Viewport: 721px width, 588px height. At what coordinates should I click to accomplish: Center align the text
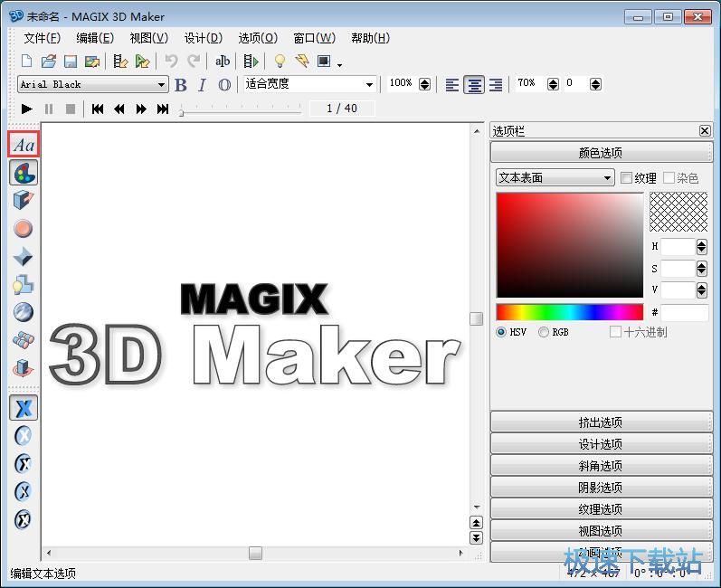(x=474, y=85)
